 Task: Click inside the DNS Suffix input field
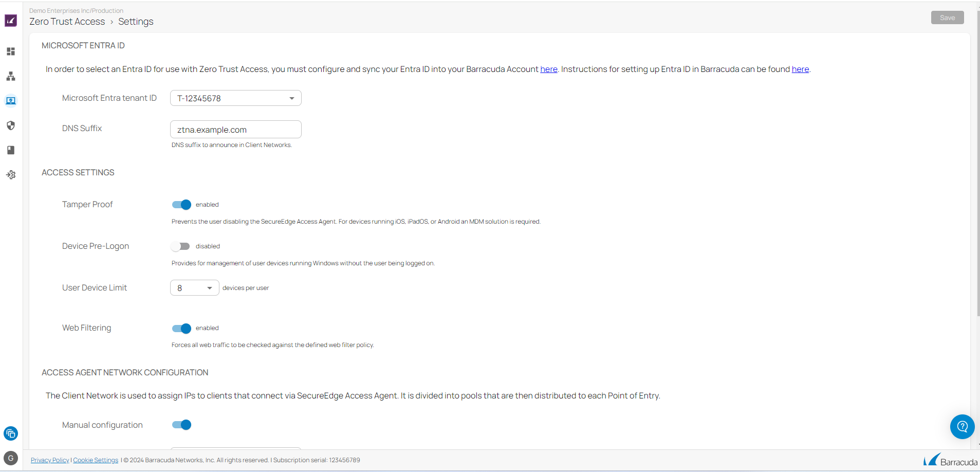pos(235,129)
